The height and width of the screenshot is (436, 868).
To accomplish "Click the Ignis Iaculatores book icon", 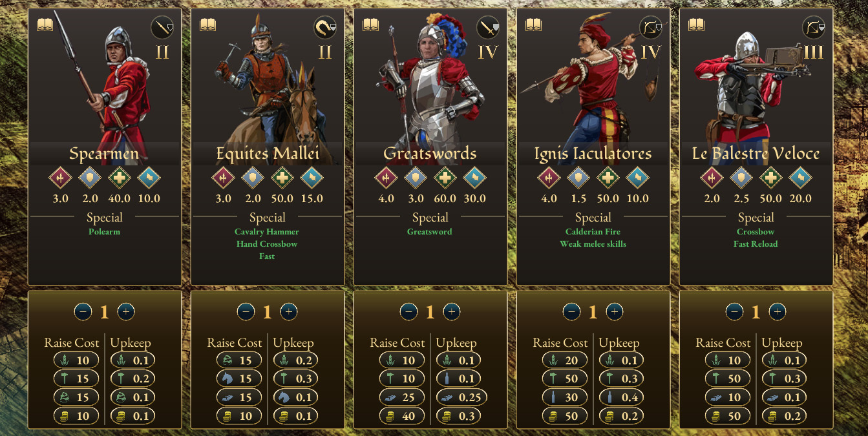I will tap(533, 25).
